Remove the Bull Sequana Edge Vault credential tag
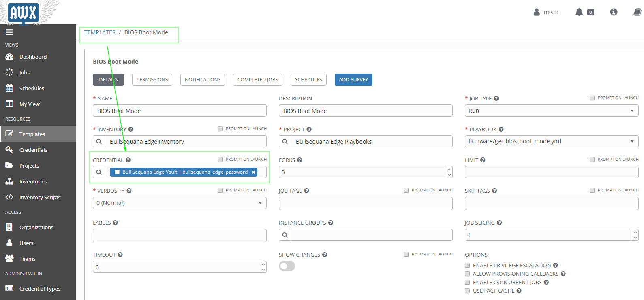 point(253,172)
